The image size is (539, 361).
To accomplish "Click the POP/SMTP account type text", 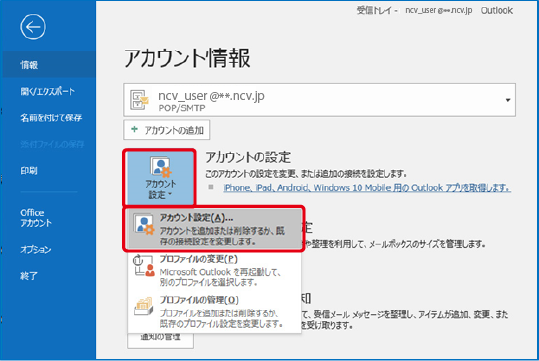I will point(182,108).
